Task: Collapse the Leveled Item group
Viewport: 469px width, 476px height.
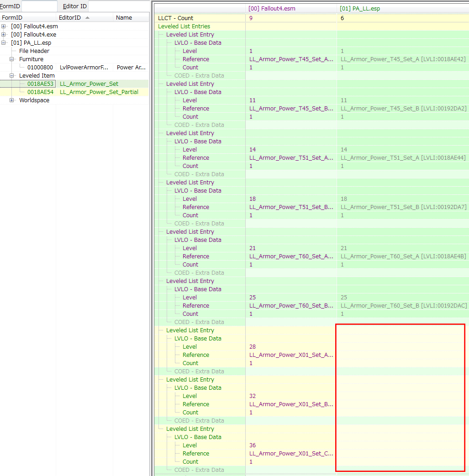Action: 11,76
